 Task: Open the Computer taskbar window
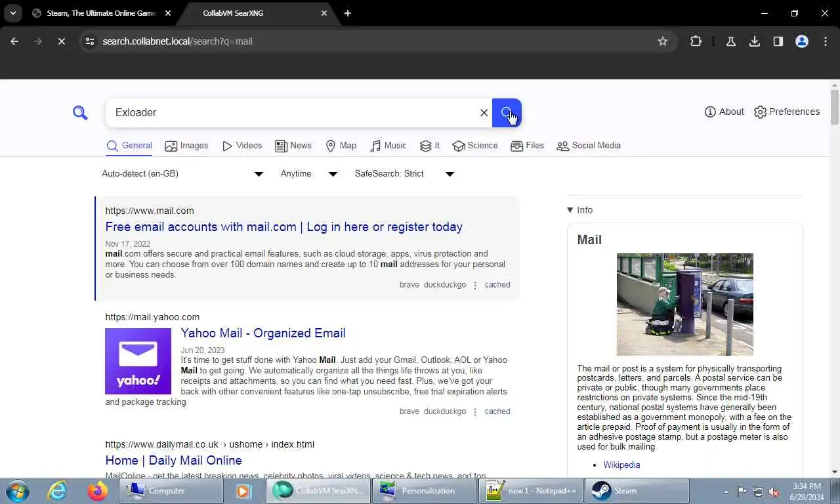(171, 491)
